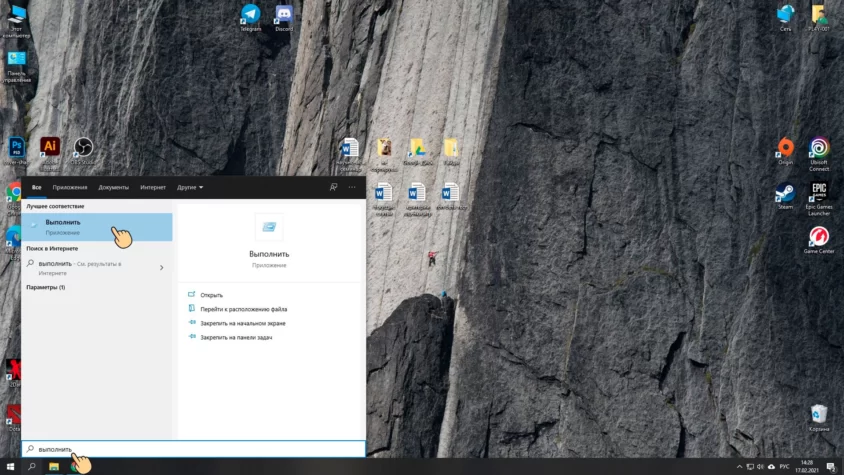
Task: Open the OBS Studio desktop icon
Action: 83,147
